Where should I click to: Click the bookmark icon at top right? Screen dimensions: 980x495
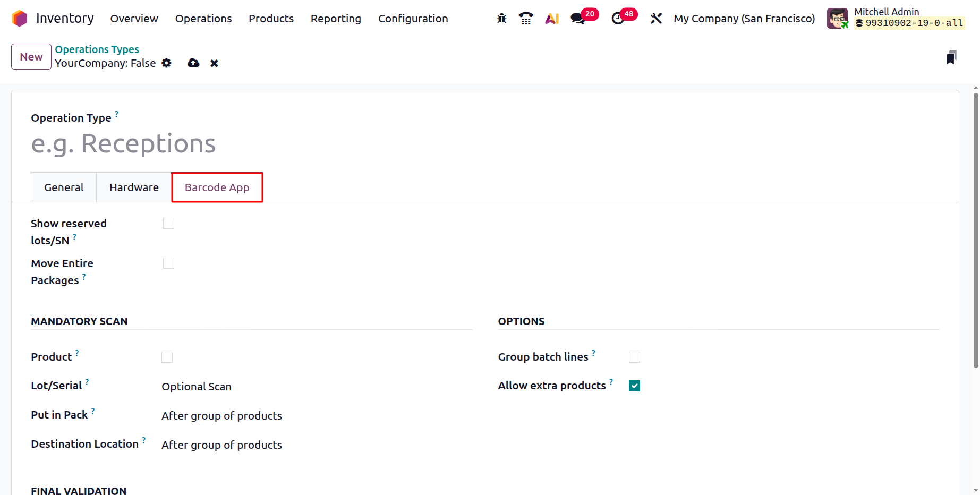coord(951,57)
